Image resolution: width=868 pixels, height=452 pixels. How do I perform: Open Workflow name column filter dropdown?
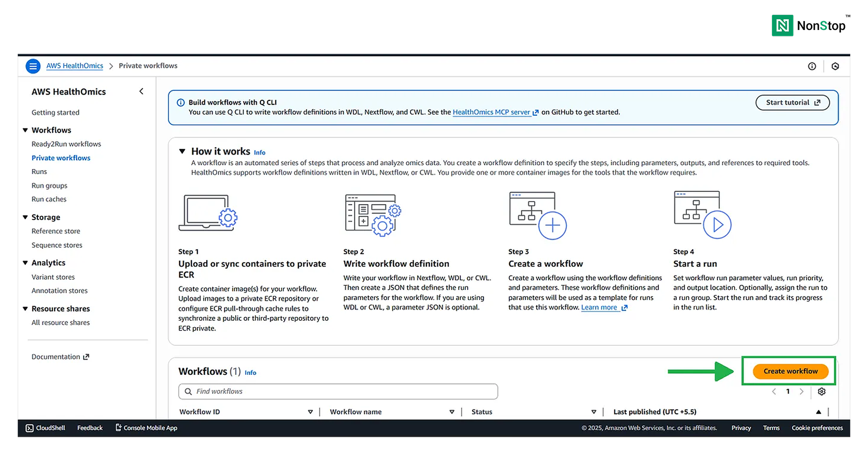click(452, 412)
